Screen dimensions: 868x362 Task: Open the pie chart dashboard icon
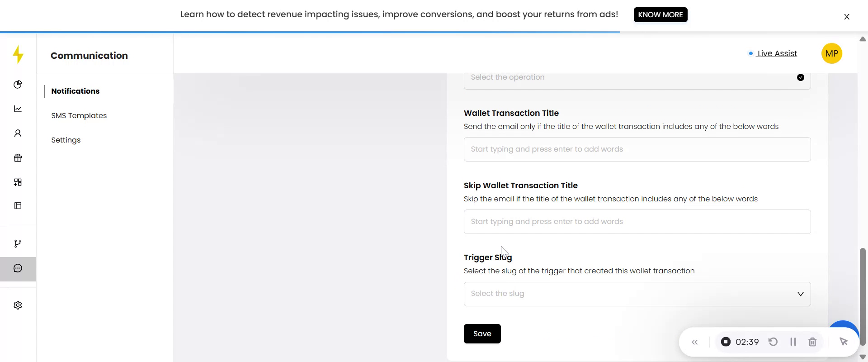click(x=18, y=85)
